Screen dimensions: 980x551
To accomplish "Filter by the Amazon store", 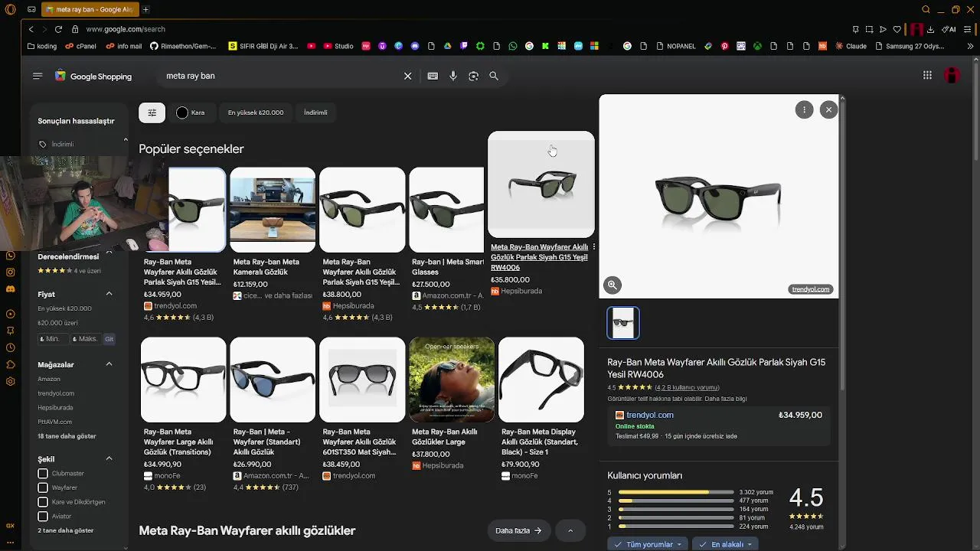I will (49, 379).
